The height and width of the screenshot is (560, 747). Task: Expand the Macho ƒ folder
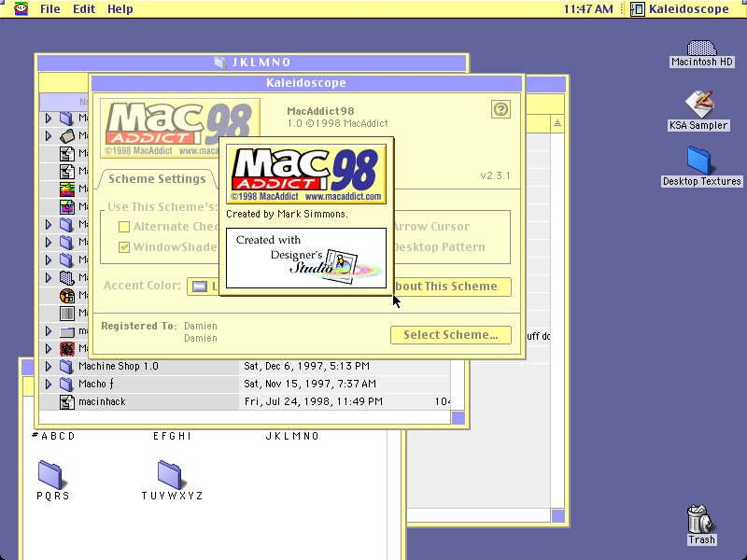coord(49,384)
